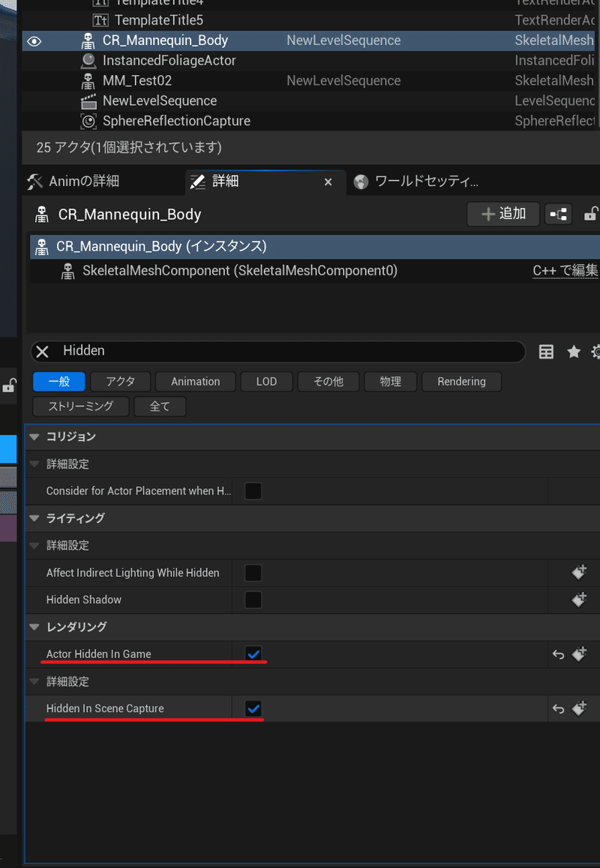Click the revert arrow next to Actor Hidden In Game
Screen dimensions: 600x868
tap(557, 654)
